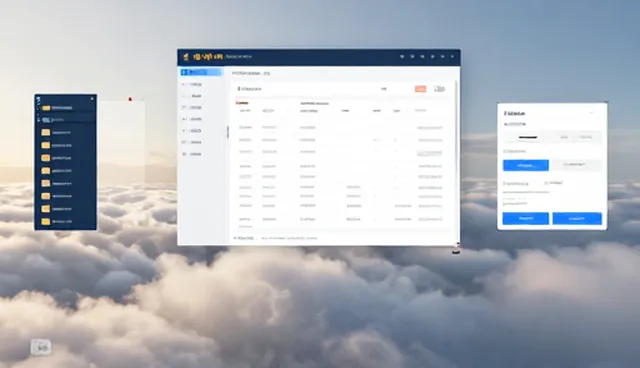Open the desktop icon on the cloud wallpaper
The image size is (640, 368).
click(41, 347)
